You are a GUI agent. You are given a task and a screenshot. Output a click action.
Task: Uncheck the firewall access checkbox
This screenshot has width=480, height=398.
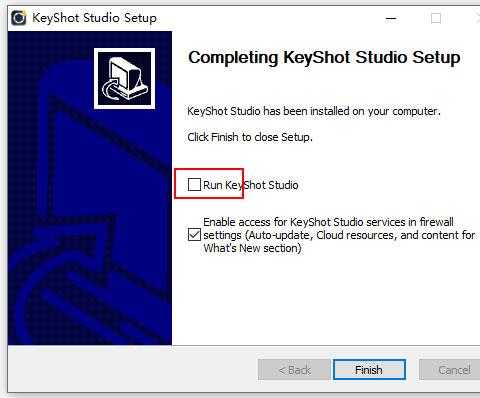(x=194, y=235)
